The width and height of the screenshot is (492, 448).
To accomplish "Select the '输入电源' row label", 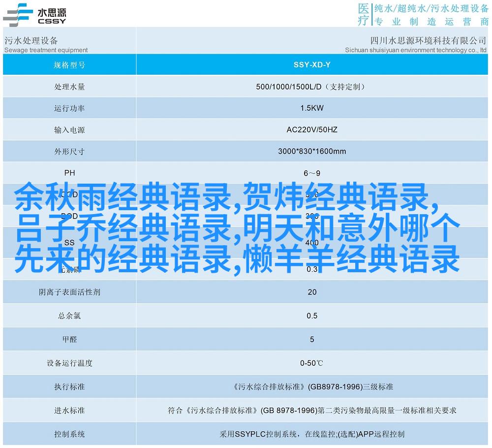I will (x=69, y=130).
